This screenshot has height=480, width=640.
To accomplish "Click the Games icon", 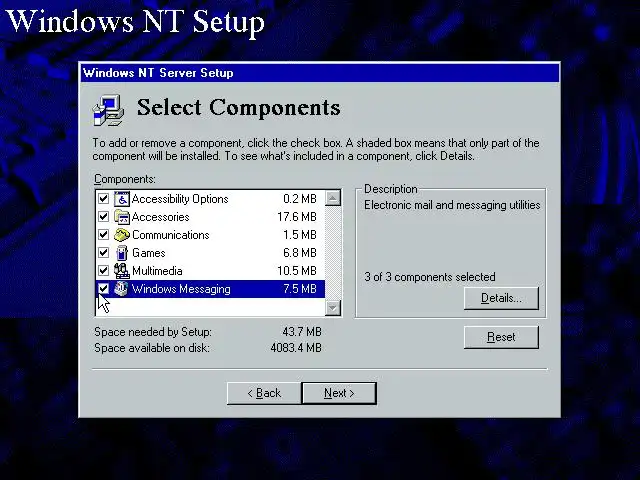I will [x=122, y=253].
